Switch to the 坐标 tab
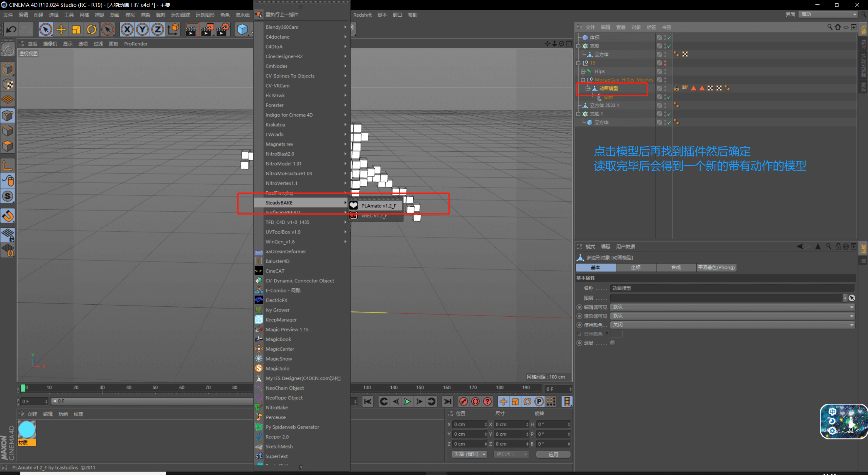 click(636, 267)
